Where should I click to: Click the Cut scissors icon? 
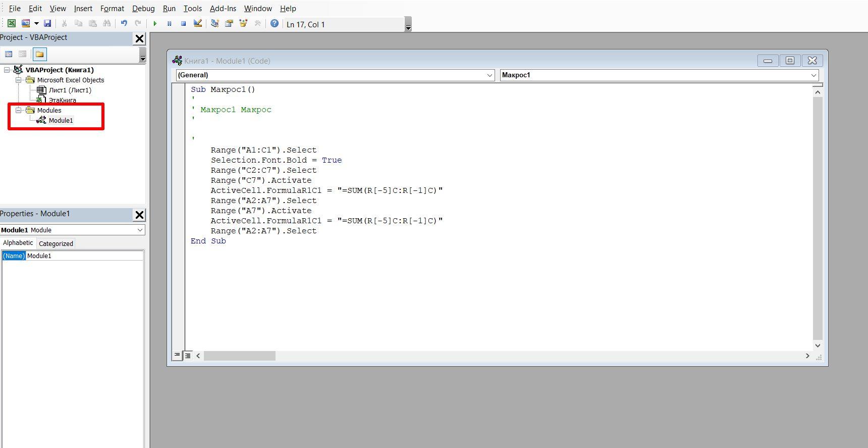click(x=64, y=23)
